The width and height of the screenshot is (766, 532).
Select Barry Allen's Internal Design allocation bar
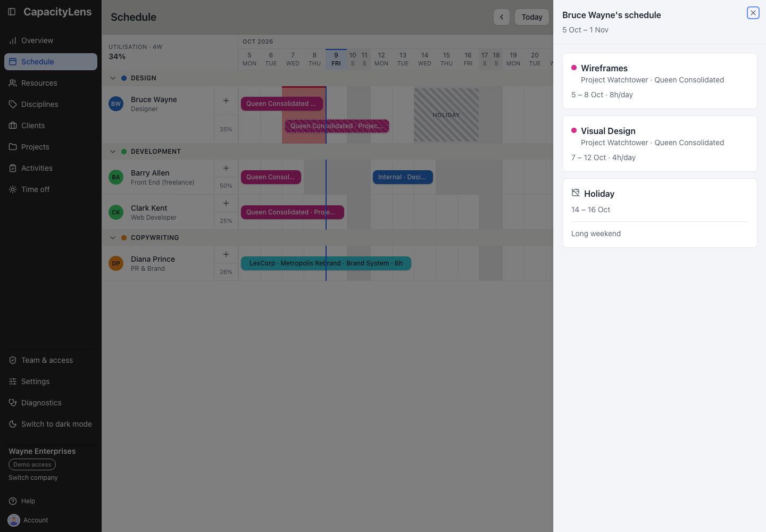pos(403,177)
